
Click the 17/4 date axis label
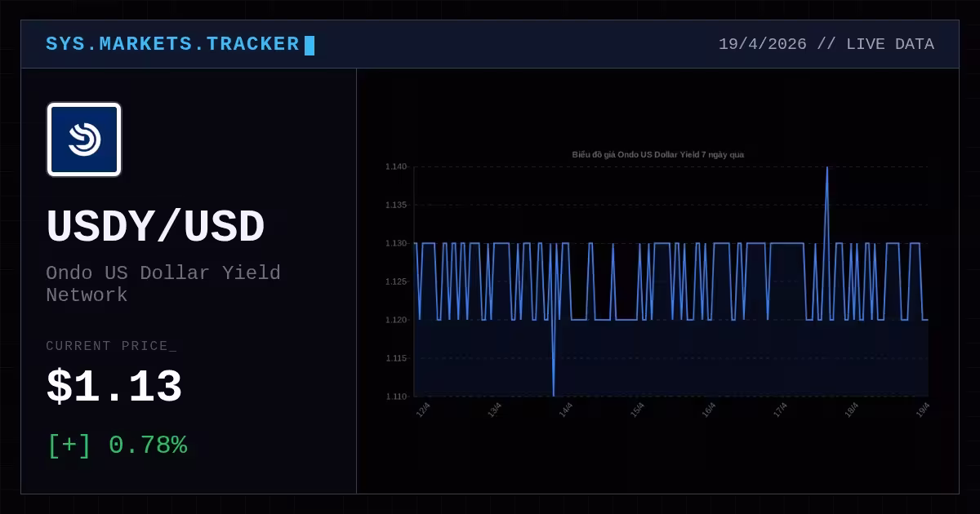pyautogui.click(x=780, y=410)
